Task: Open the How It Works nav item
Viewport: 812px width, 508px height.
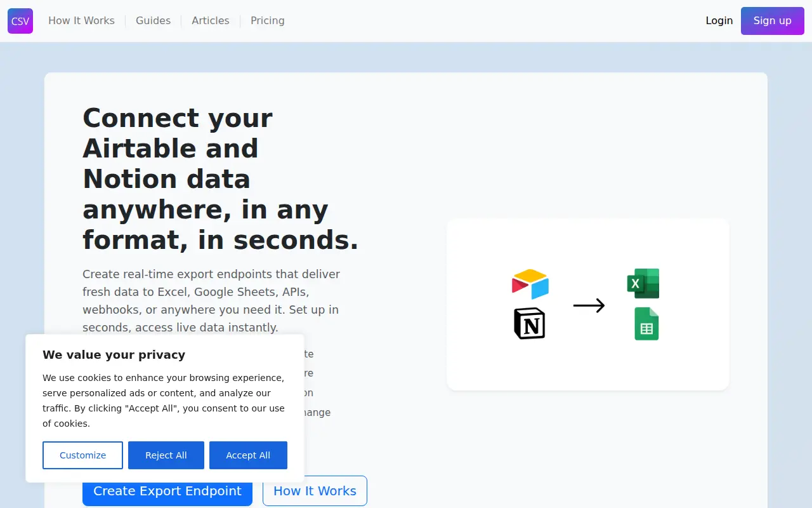Action: pyautogui.click(x=81, y=21)
